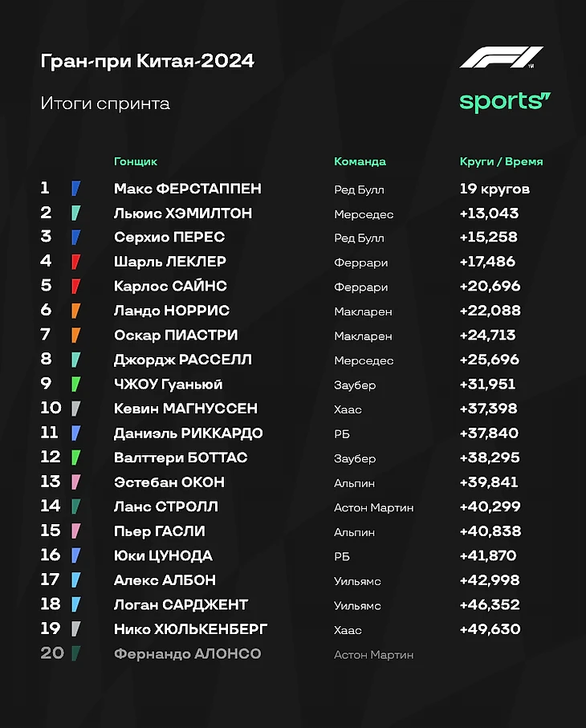Click the 19 кругов result text
The image size is (586, 728).
coord(494,189)
